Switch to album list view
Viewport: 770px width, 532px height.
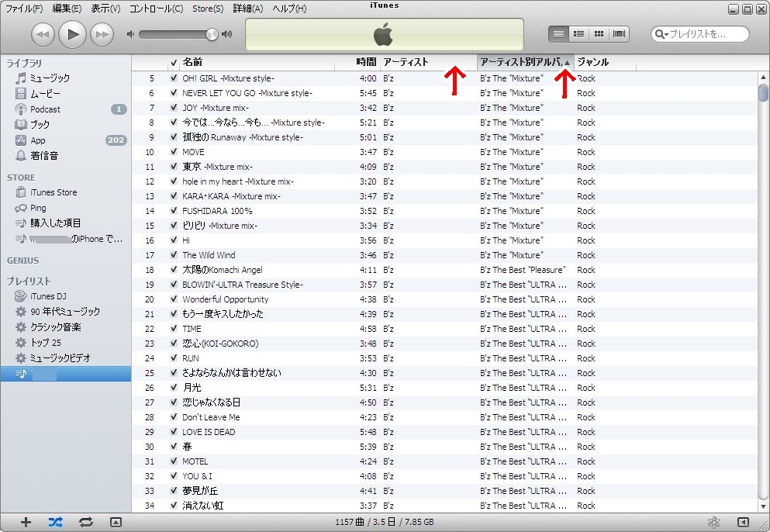[x=579, y=34]
